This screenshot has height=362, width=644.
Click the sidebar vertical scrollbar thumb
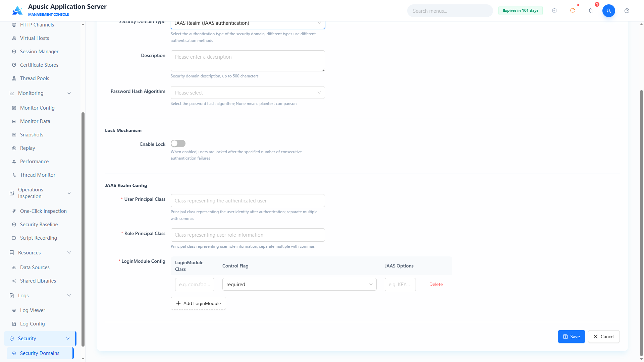pyautogui.click(x=83, y=230)
